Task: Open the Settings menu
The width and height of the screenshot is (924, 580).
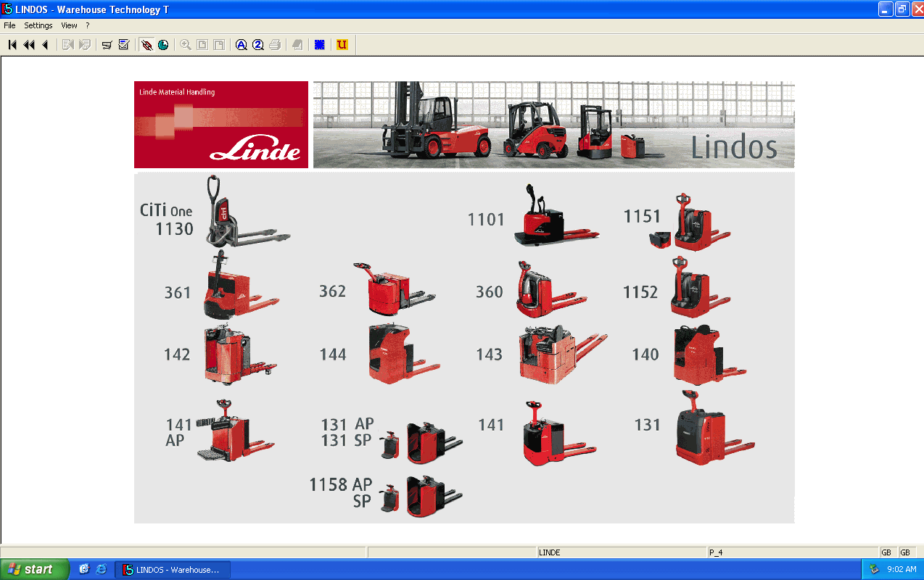Action: (38, 25)
